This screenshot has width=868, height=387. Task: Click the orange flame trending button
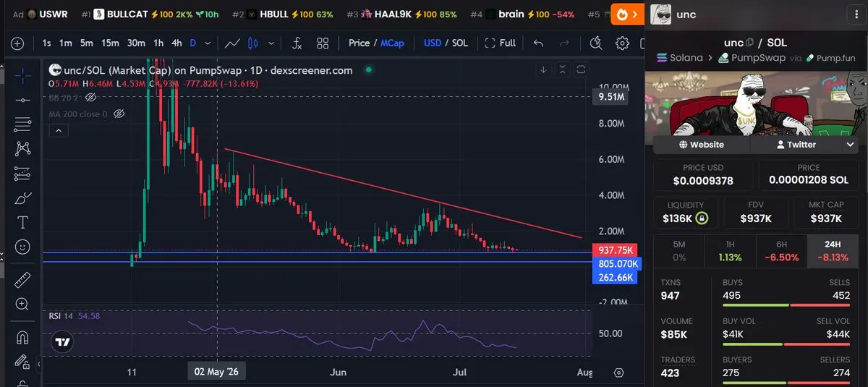[x=626, y=14]
